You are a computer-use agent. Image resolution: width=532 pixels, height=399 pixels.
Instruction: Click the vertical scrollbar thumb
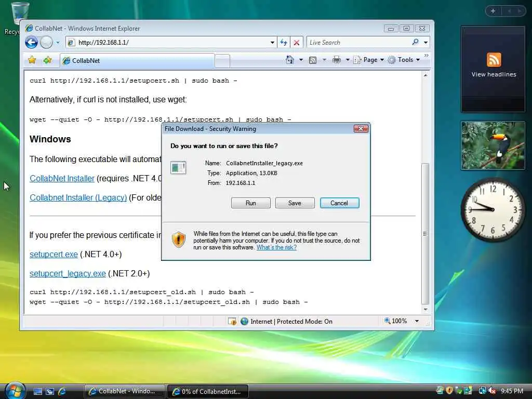point(425,234)
